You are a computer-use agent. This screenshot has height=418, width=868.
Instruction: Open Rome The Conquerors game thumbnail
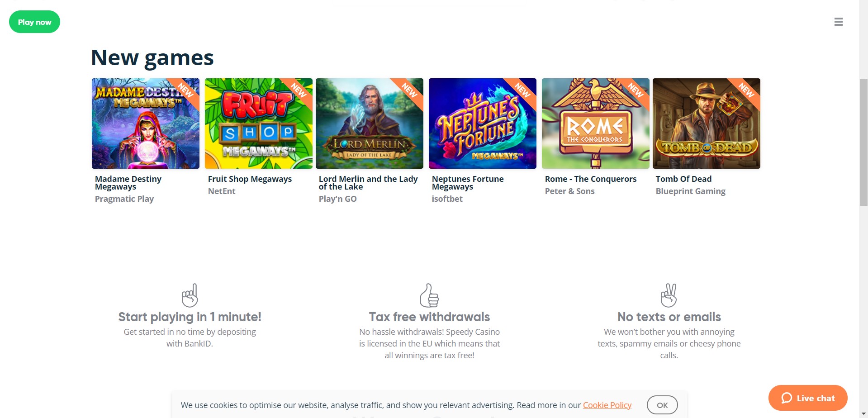[596, 123]
